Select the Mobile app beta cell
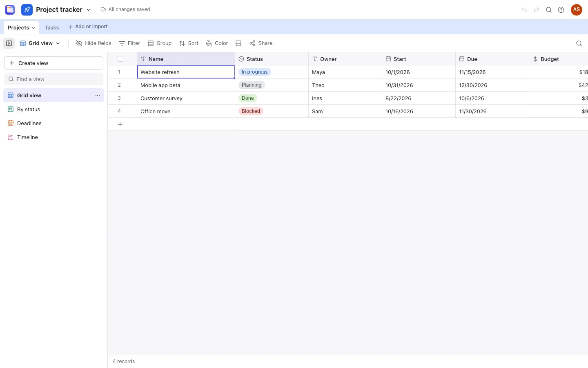The image size is (588, 368). coord(186,85)
